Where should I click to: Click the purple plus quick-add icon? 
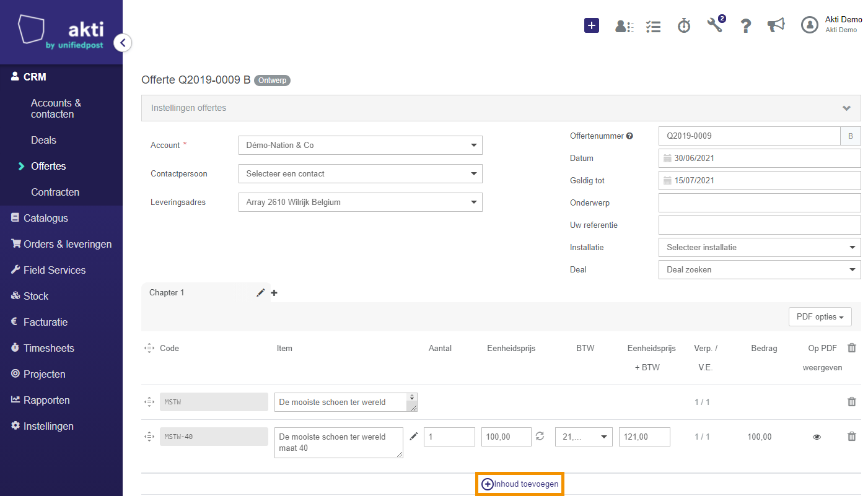tap(592, 25)
